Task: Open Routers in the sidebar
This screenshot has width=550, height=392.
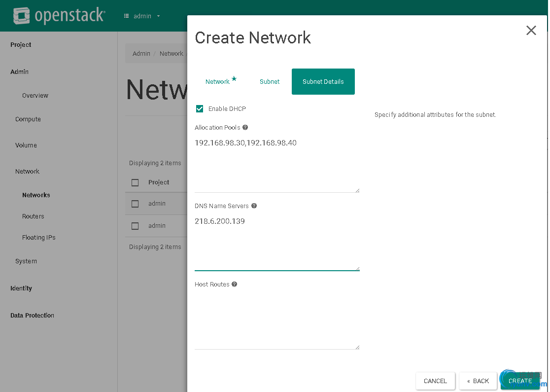Action: [33, 216]
